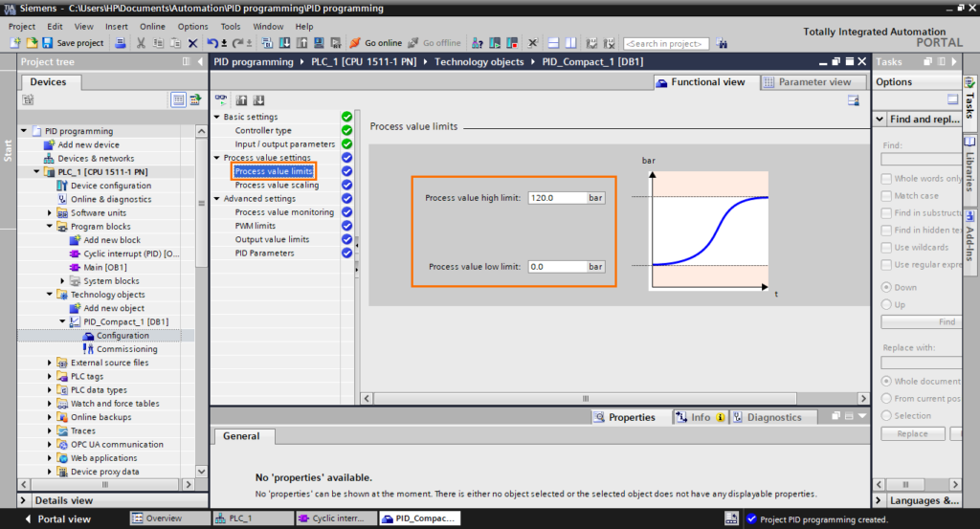Start the CPU with the Start CPU icon

tap(495, 43)
